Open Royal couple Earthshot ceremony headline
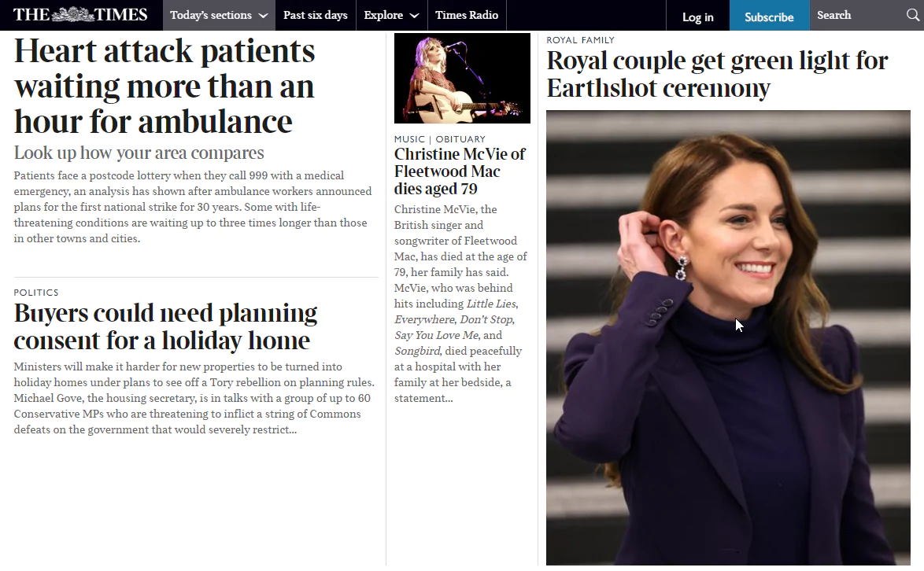This screenshot has width=924, height=571. (x=717, y=74)
